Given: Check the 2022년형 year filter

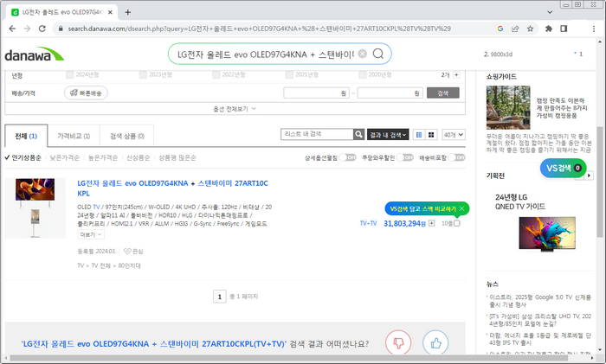Looking at the screenshot, I should (x=216, y=74).
